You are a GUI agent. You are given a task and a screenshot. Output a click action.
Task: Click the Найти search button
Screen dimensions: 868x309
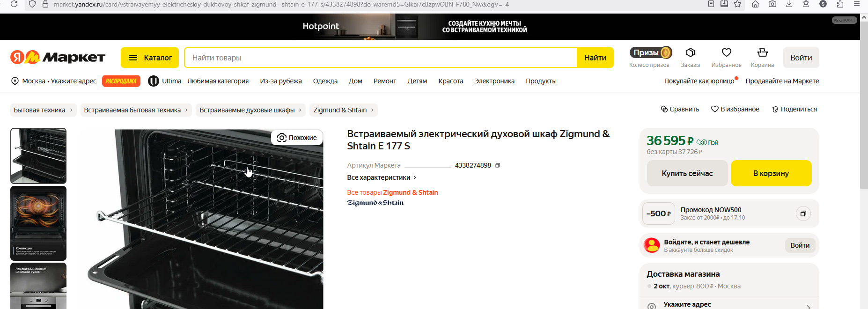(x=595, y=58)
